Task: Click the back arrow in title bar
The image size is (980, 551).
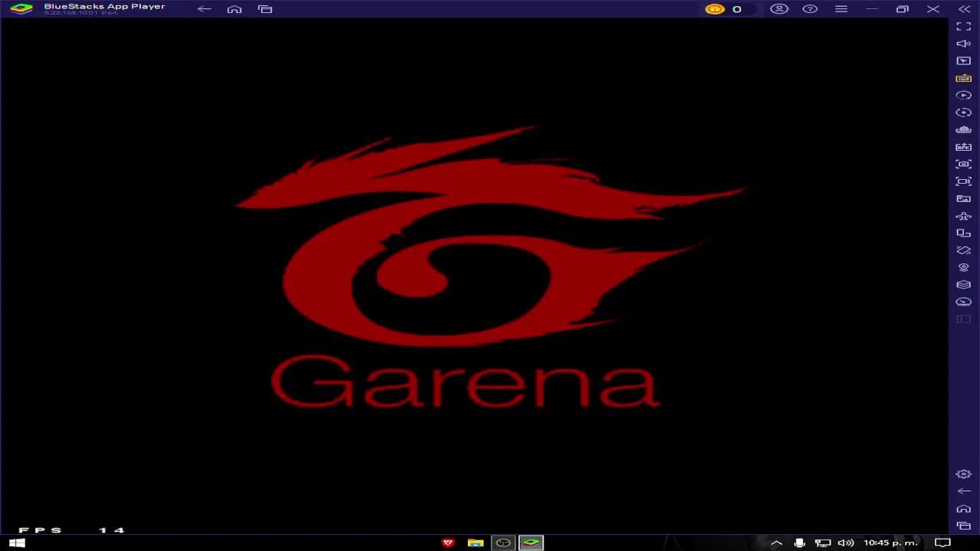Action: click(x=204, y=9)
